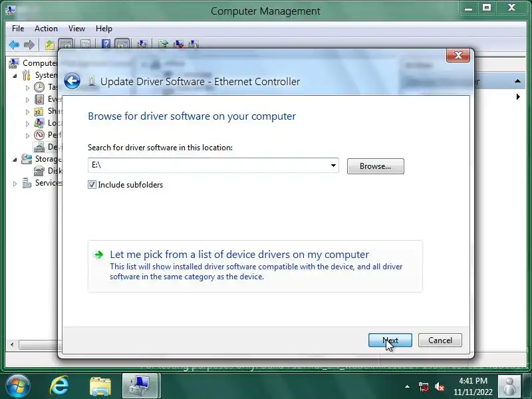
Task: Show hidden tray icons arrow
Action: pyautogui.click(x=407, y=386)
